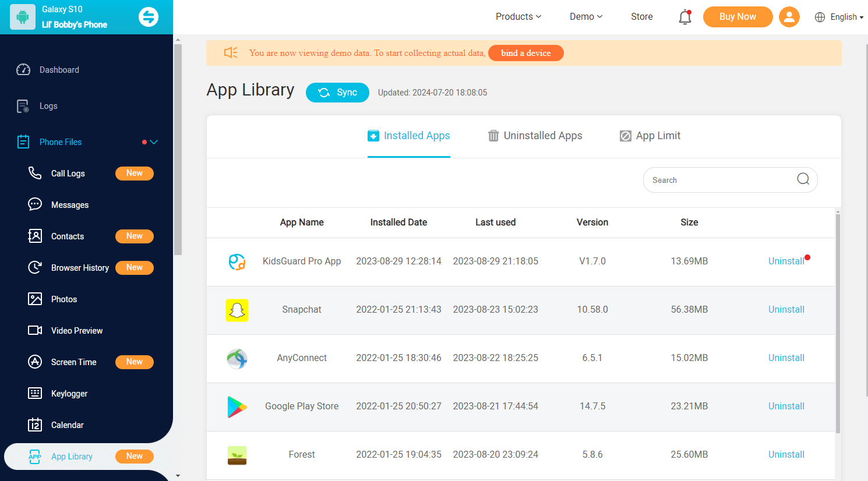The width and height of the screenshot is (868, 481).
Task: Click the App Library APP icon
Action: 35,457
